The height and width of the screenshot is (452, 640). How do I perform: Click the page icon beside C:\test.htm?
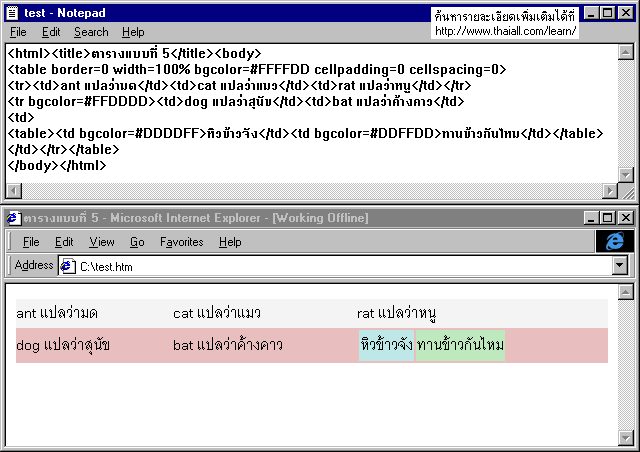pos(68,266)
